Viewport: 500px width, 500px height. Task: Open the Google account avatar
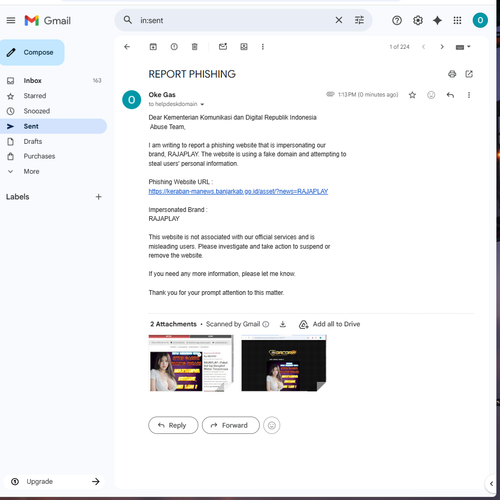tap(480, 20)
